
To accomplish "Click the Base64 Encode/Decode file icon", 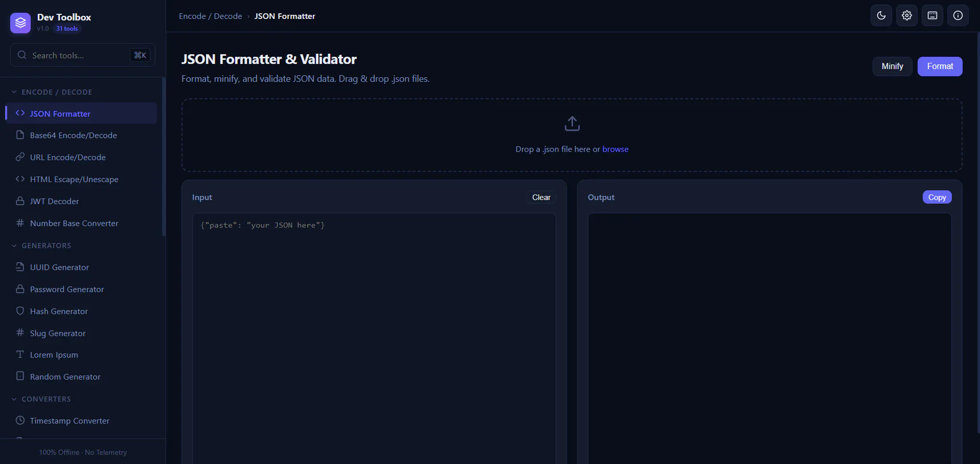I will (20, 135).
